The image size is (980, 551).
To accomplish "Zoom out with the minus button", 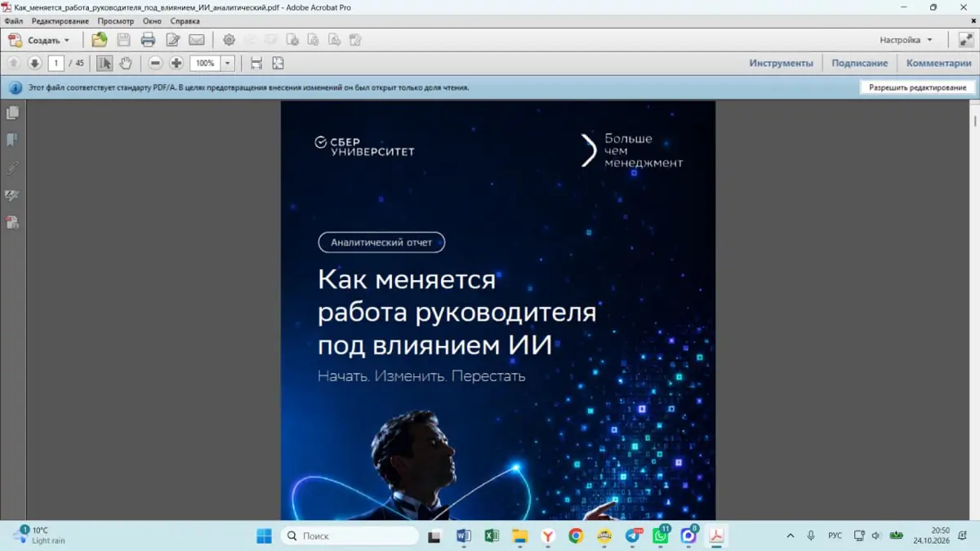I will pyautogui.click(x=155, y=63).
